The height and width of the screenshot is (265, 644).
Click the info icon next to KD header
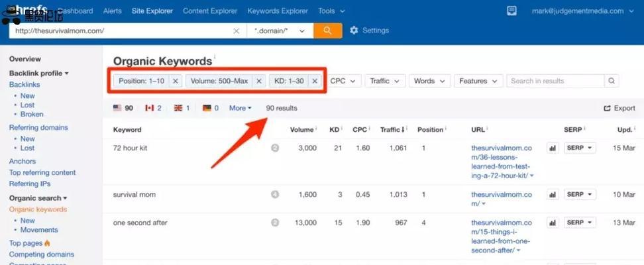342,128
